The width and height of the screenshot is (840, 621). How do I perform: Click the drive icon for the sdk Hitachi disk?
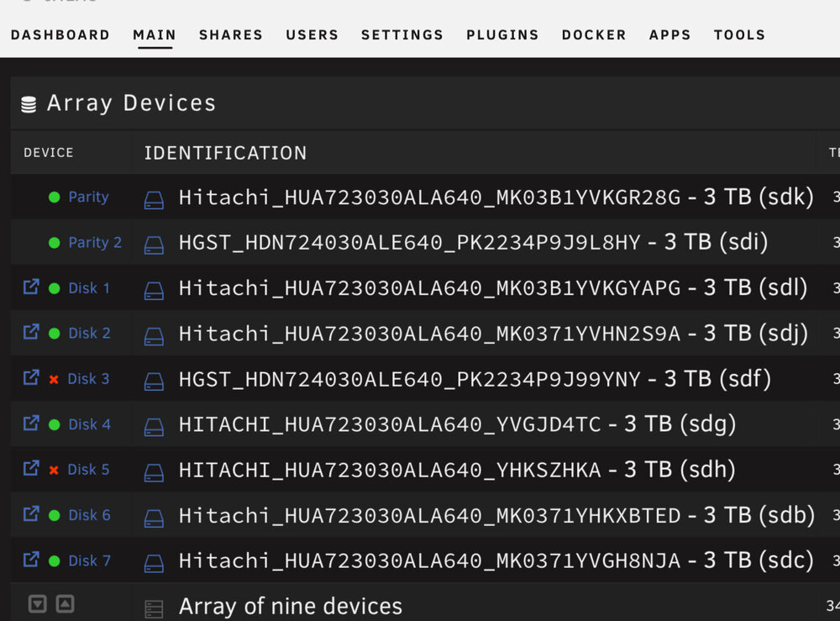tap(154, 200)
